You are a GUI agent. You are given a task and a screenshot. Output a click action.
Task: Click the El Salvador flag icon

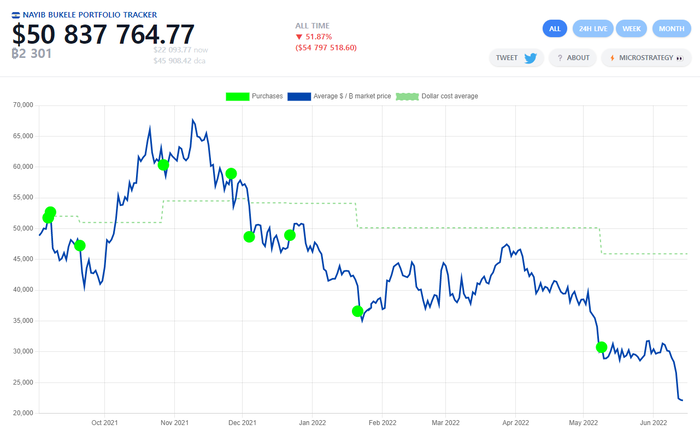coord(16,15)
